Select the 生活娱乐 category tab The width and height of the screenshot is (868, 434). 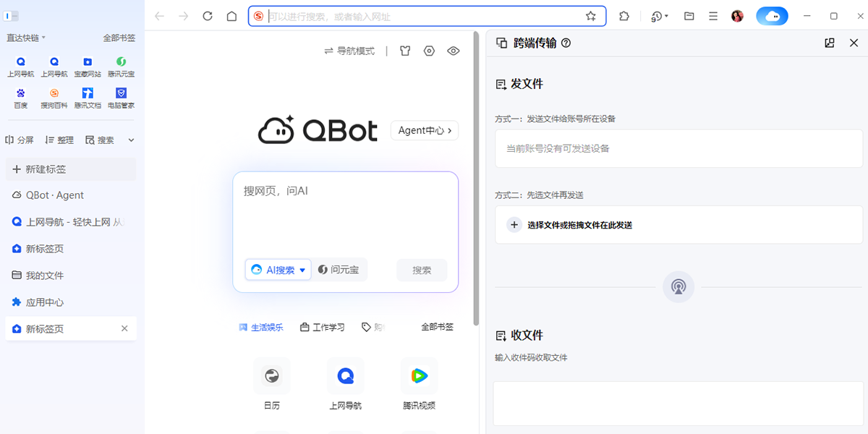click(x=261, y=327)
